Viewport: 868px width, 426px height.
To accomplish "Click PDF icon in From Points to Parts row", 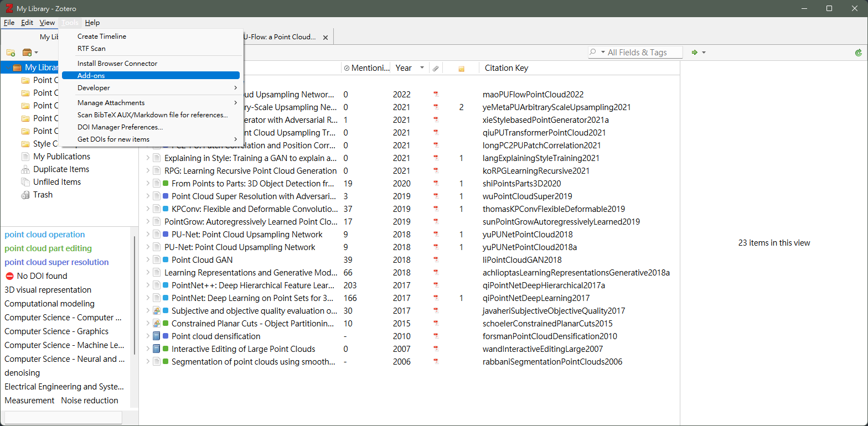I will 436,184.
